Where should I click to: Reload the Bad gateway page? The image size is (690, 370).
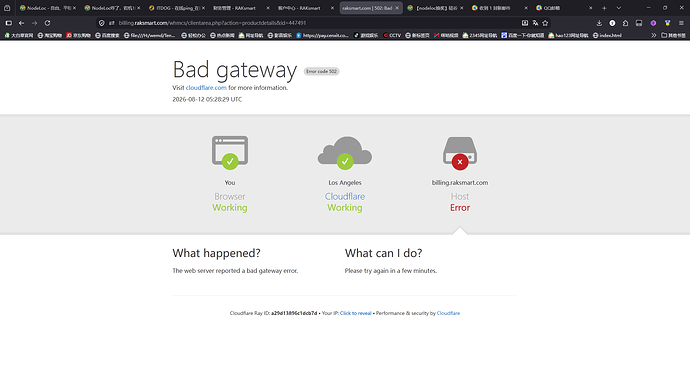tap(48, 23)
